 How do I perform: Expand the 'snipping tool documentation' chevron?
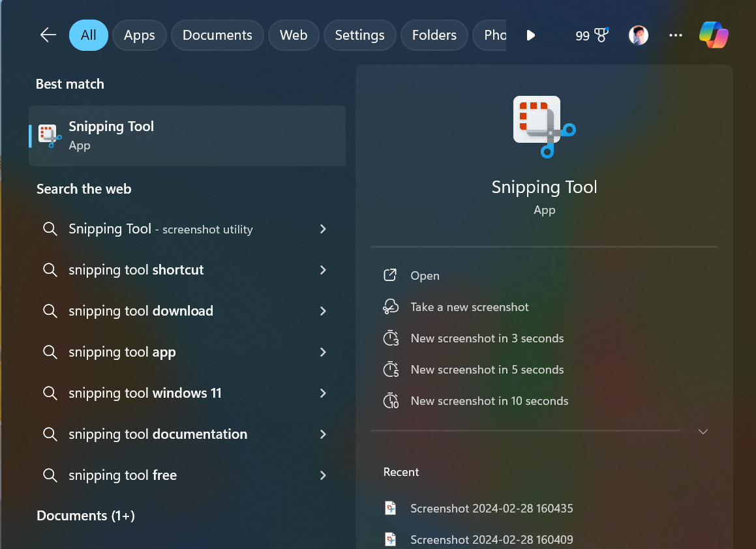pyautogui.click(x=323, y=434)
